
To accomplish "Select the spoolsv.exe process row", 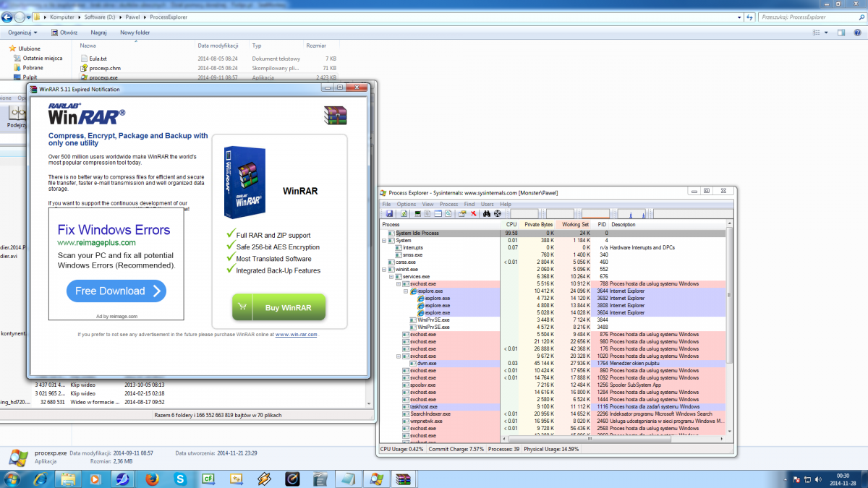I will 553,385.
